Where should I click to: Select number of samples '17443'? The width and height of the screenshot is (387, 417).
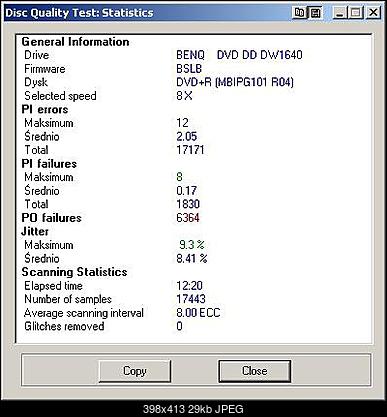coord(191,299)
